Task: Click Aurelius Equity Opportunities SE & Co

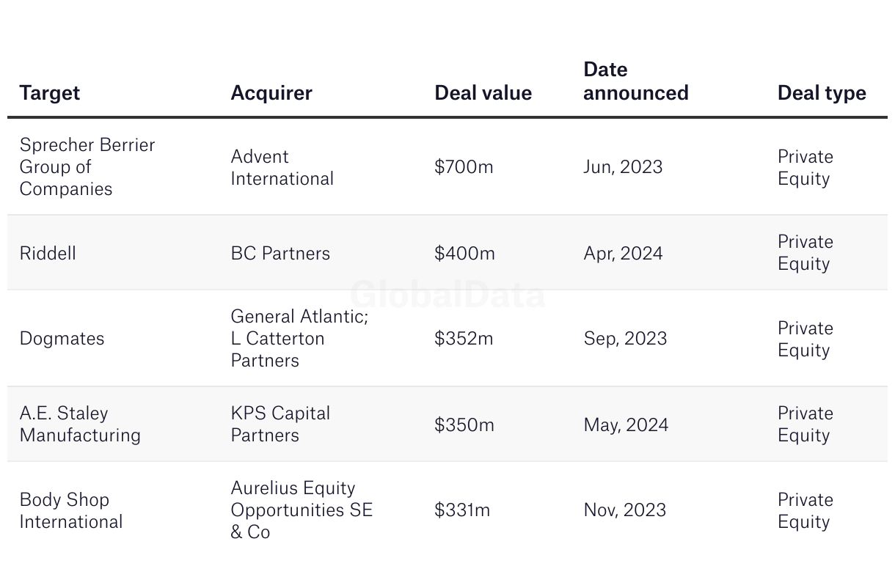Action: 302,510
